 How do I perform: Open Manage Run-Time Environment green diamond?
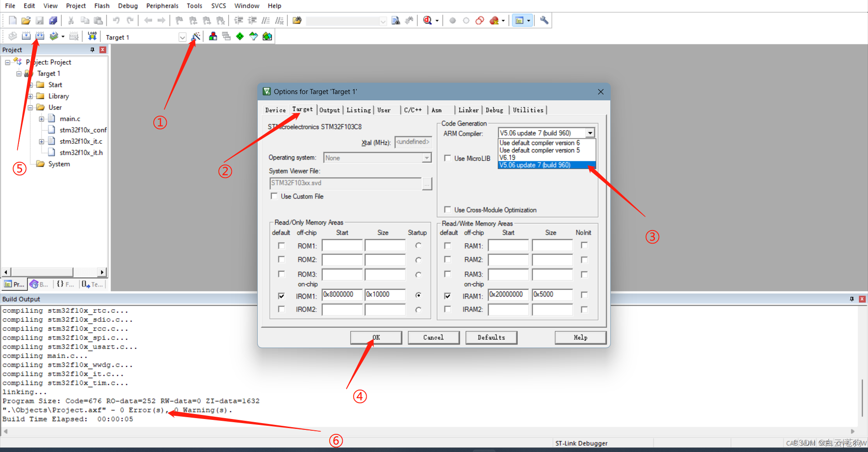point(240,36)
